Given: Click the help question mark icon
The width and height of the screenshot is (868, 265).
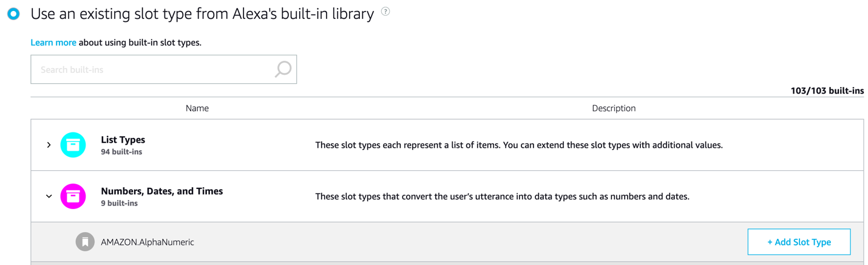Looking at the screenshot, I should pos(385,12).
